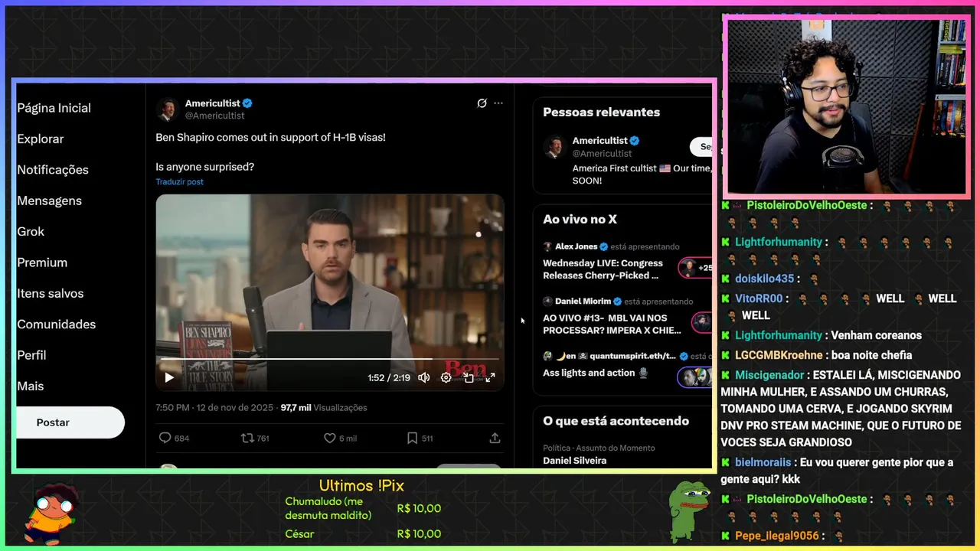The height and width of the screenshot is (551, 980).
Task: Click the Pessoas relevantes heading
Action: tap(601, 112)
